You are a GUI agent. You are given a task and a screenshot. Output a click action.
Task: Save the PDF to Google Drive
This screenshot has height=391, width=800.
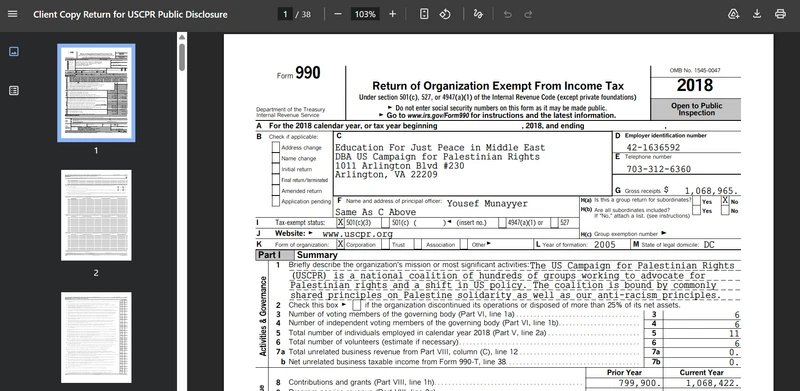pos(734,14)
